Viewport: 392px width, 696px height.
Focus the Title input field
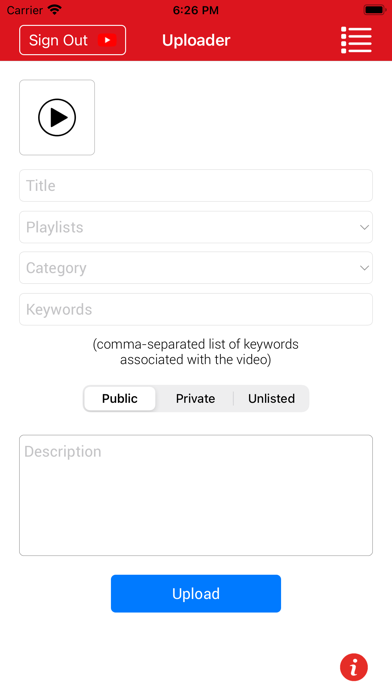point(196,186)
